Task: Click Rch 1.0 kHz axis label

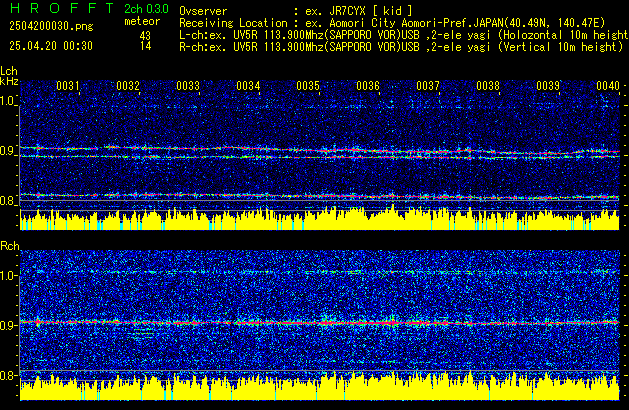Action: (8, 276)
